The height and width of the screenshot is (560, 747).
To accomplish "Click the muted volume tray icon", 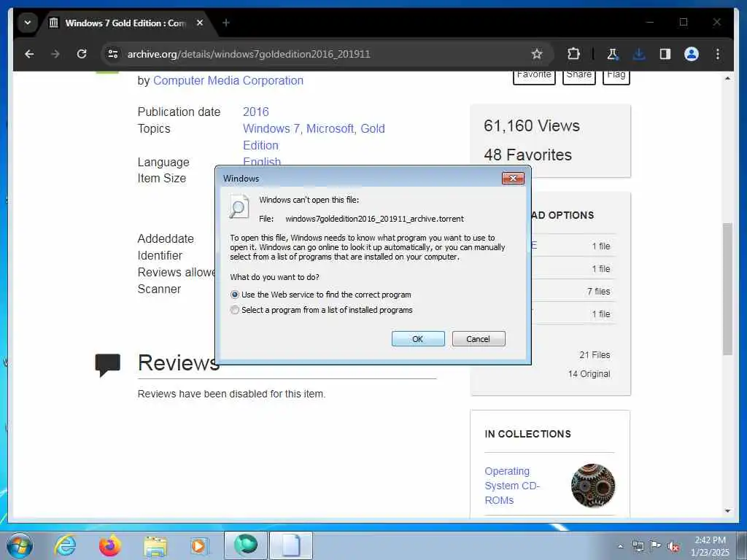I will pyautogui.click(x=673, y=546).
